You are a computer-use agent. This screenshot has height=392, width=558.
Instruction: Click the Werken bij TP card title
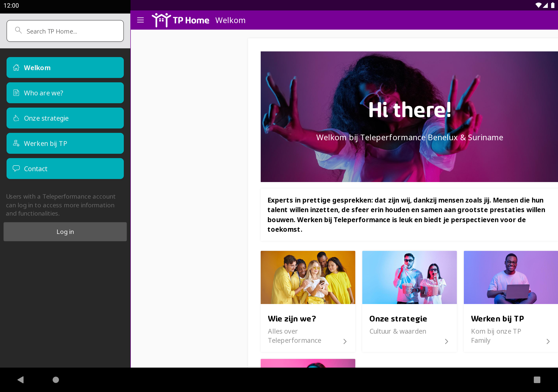(497, 319)
